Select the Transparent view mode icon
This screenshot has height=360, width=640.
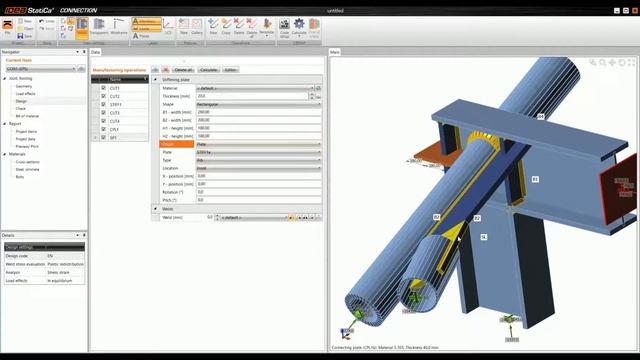coord(99,27)
